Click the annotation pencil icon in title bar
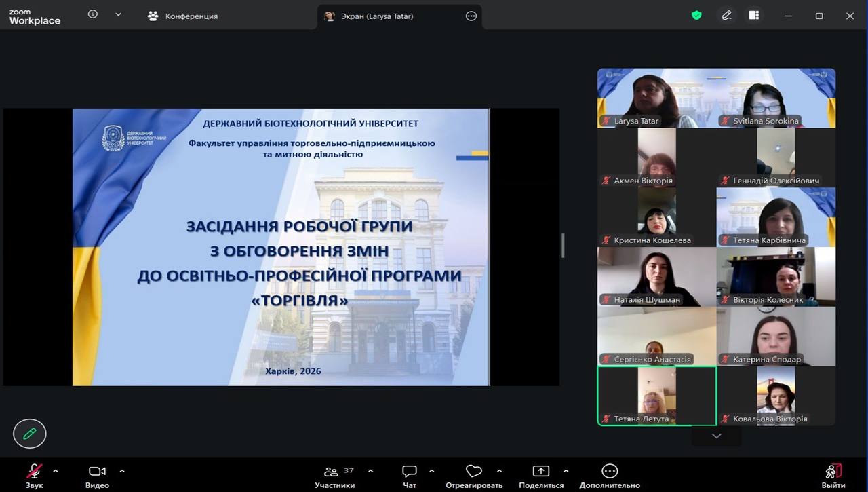868x492 pixels. pos(726,15)
